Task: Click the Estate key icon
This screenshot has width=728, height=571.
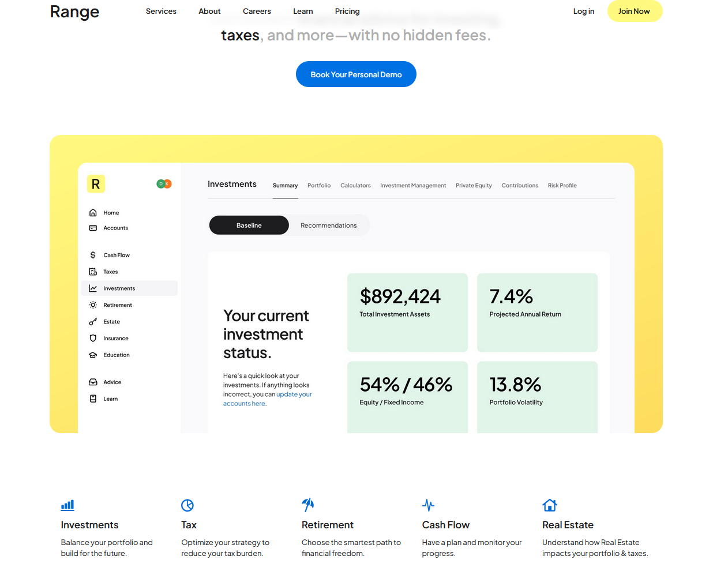Action: click(x=93, y=322)
